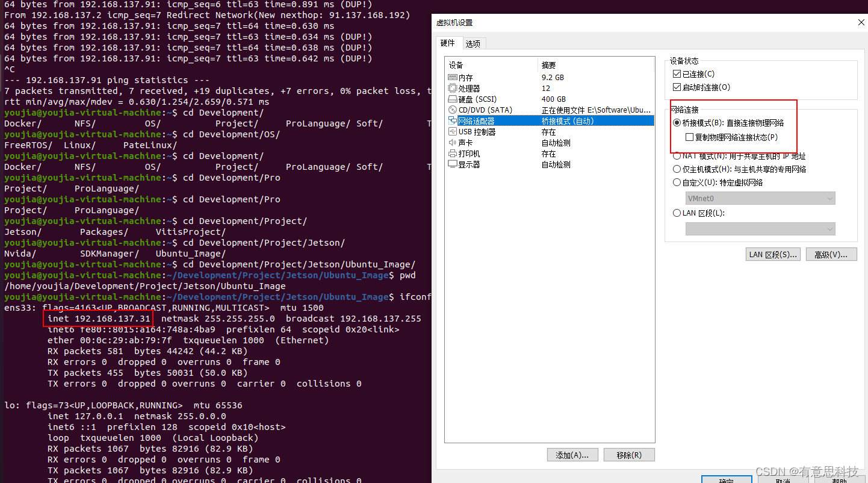
Task: Click the ping statistics line in terminal
Action: tap(107, 80)
